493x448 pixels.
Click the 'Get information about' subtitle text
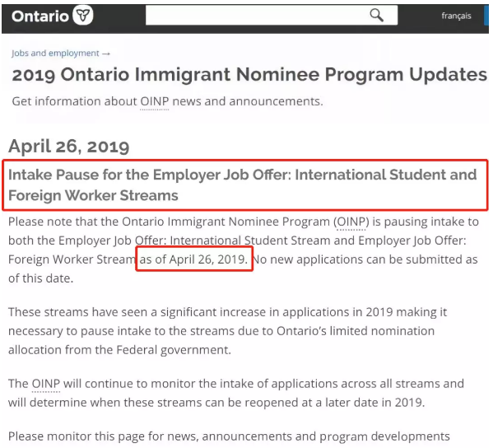pos(167,101)
